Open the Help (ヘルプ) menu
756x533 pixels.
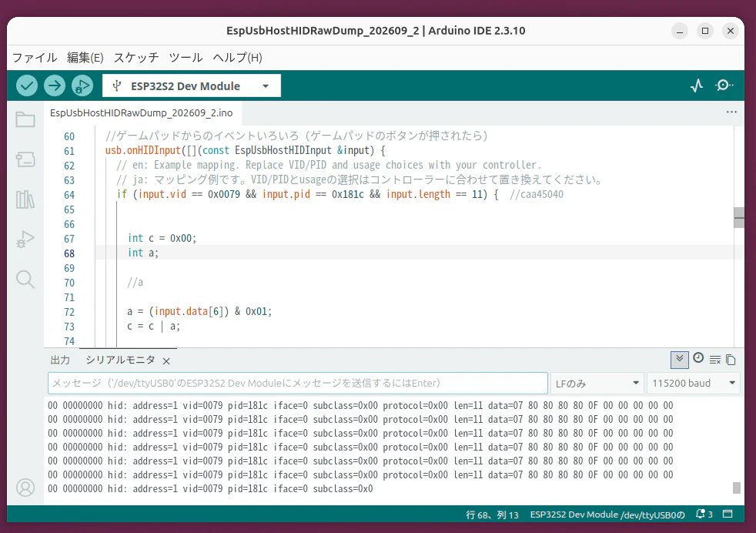[238, 58]
